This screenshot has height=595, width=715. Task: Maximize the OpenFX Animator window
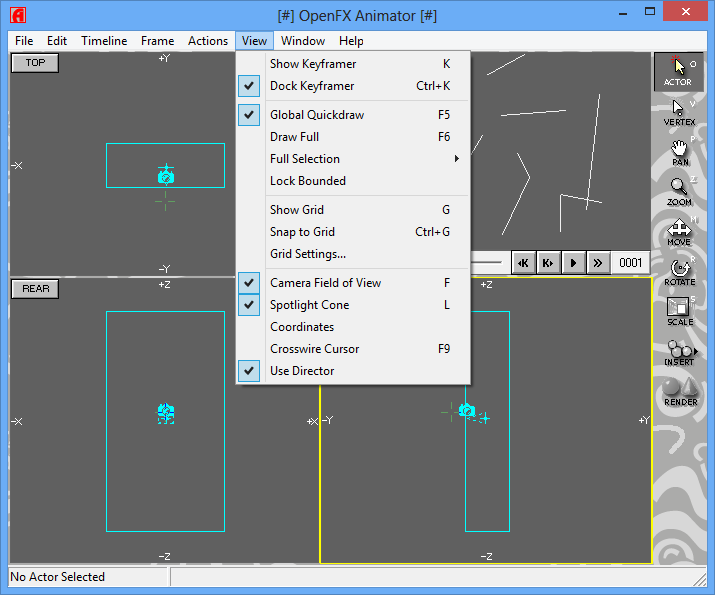click(x=650, y=12)
